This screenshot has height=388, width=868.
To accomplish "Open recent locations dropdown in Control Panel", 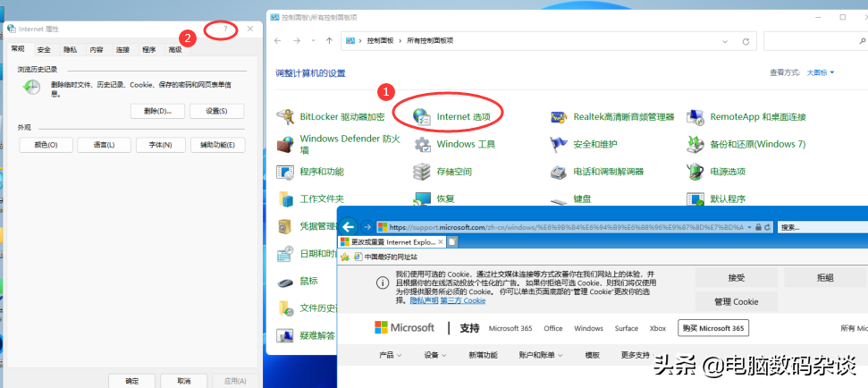I will [x=314, y=41].
